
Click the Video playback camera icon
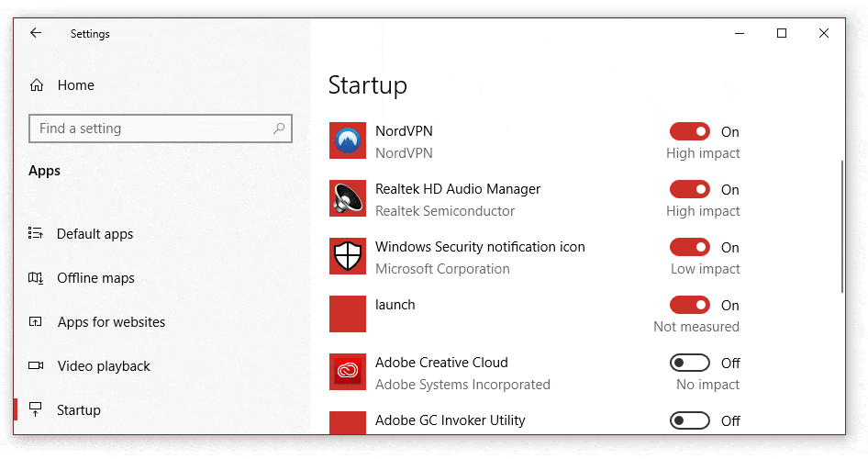point(36,365)
